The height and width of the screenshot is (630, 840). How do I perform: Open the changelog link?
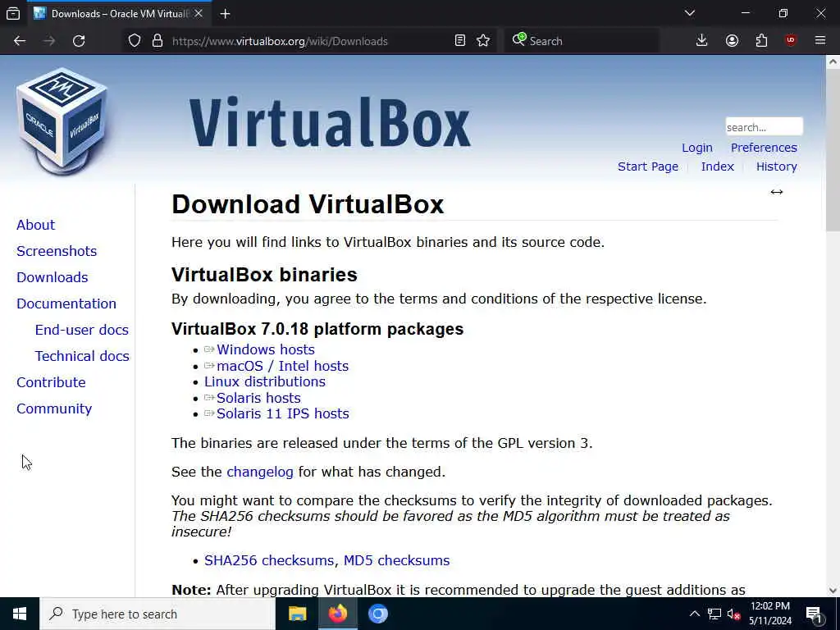click(x=260, y=472)
